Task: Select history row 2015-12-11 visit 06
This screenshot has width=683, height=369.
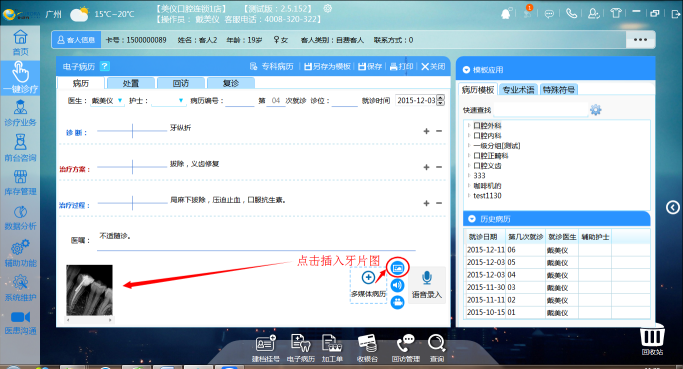Action: (557, 250)
